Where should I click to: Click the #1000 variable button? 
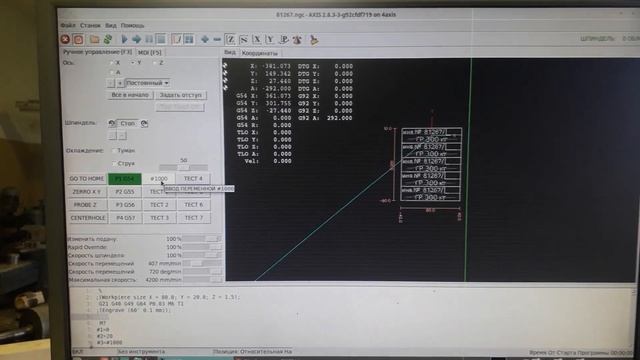[159, 179]
